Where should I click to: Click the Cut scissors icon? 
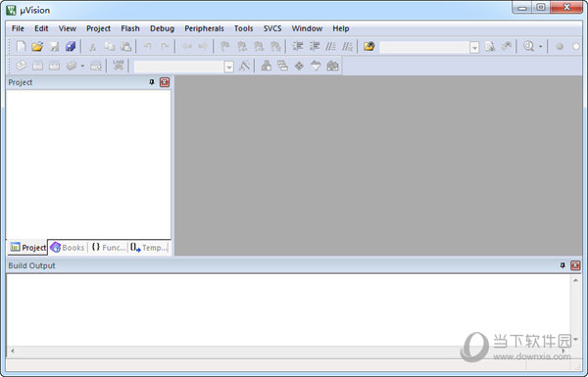92,46
